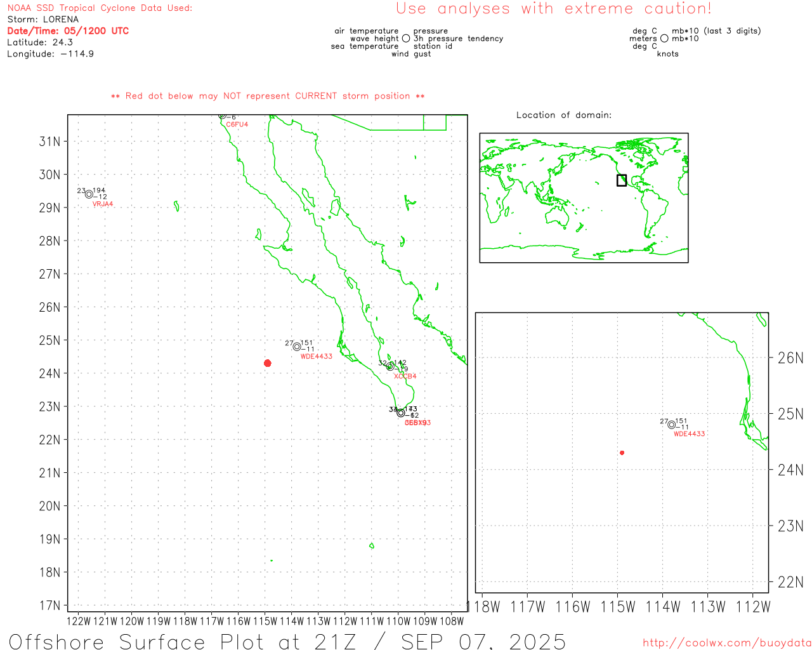Click the red 'VRJA4' station ID label
This screenshot has width=812, height=650.
[x=103, y=204]
